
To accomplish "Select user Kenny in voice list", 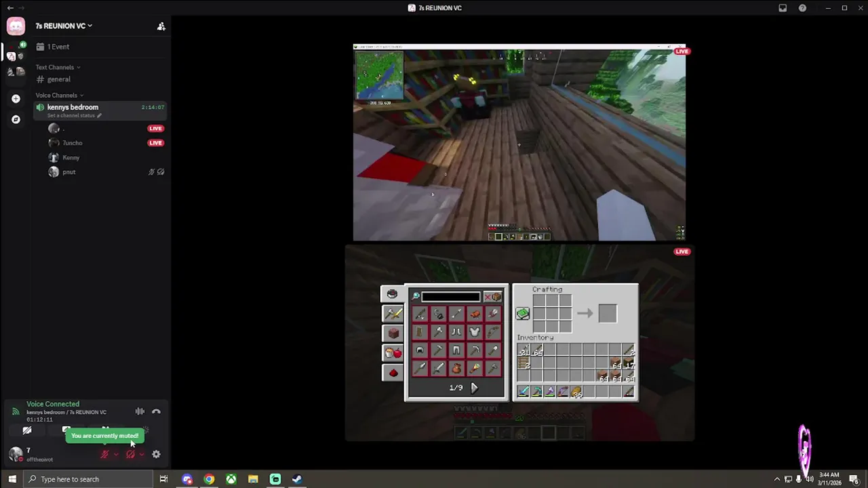I will [71, 157].
